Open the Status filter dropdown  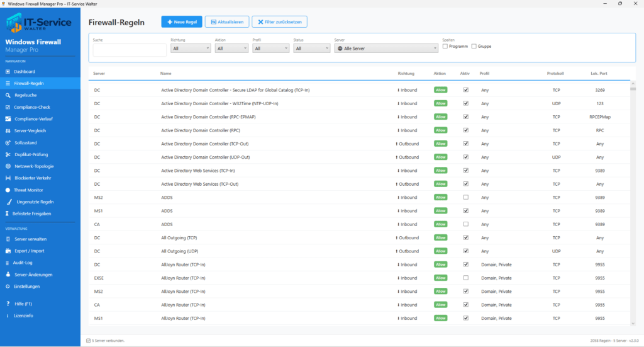tap(312, 48)
